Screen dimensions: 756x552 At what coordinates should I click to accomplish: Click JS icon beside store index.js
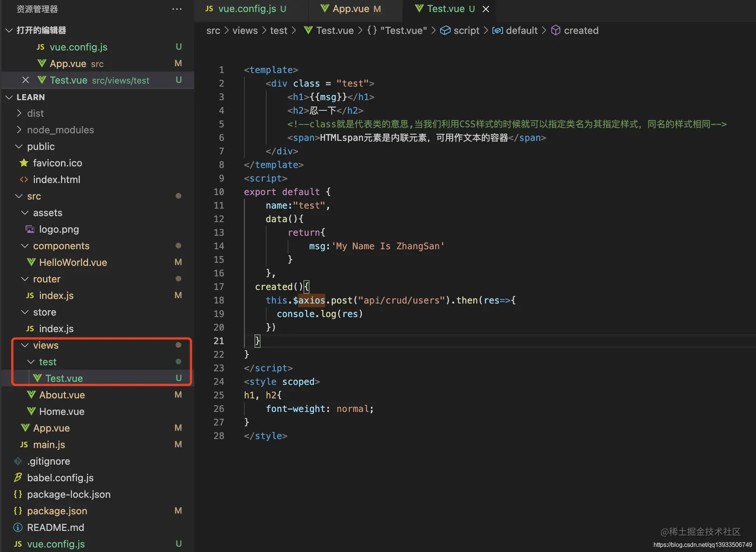coord(30,328)
